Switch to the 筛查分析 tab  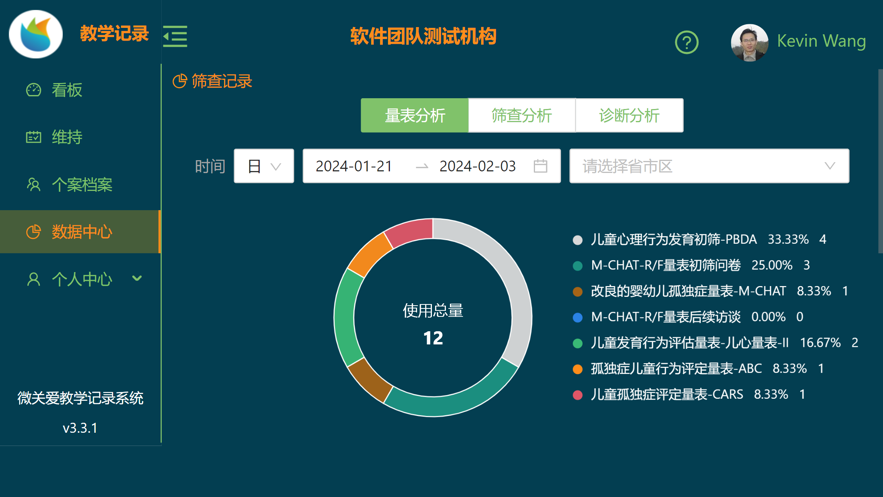[521, 115]
